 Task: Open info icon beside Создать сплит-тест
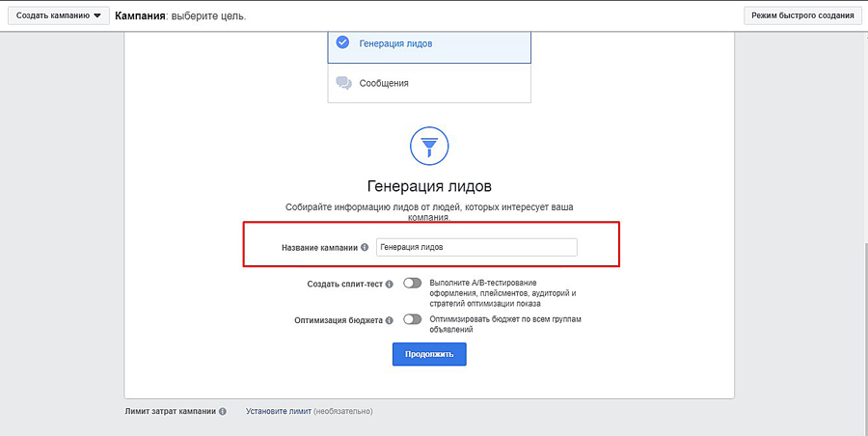coord(389,285)
